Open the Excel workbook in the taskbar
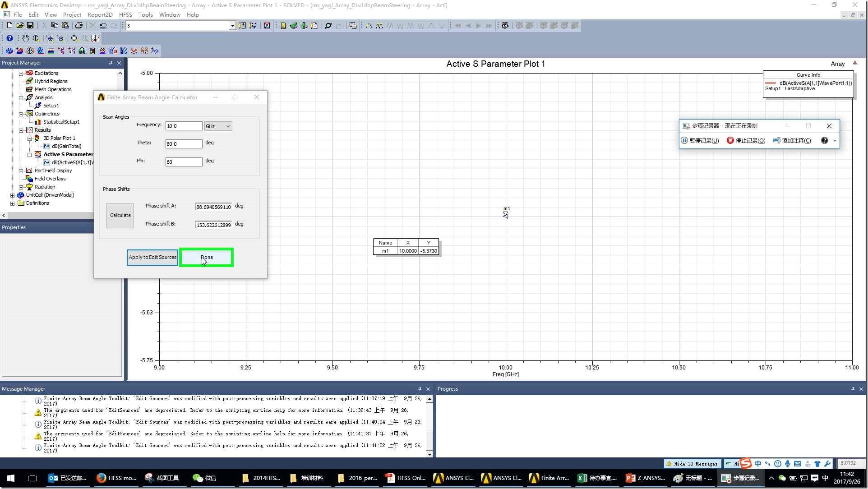Screen dimensions: 868x489 point(597,478)
